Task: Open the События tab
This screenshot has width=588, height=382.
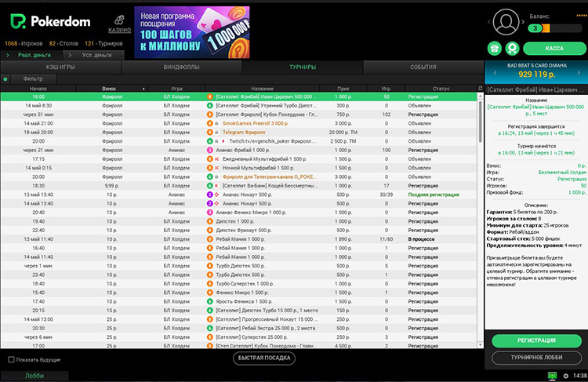Action: tap(423, 67)
